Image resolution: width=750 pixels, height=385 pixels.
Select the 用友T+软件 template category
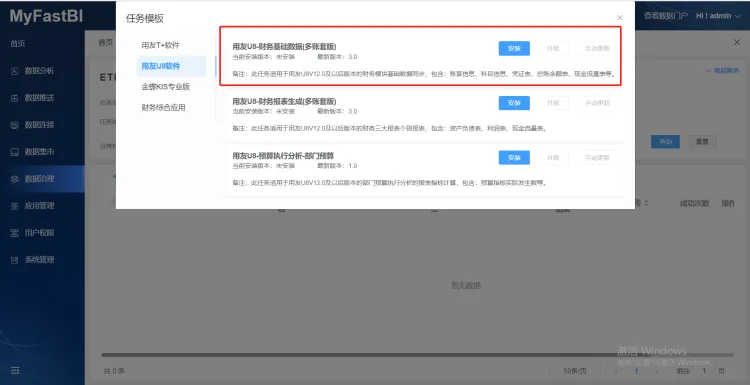[x=160, y=45]
